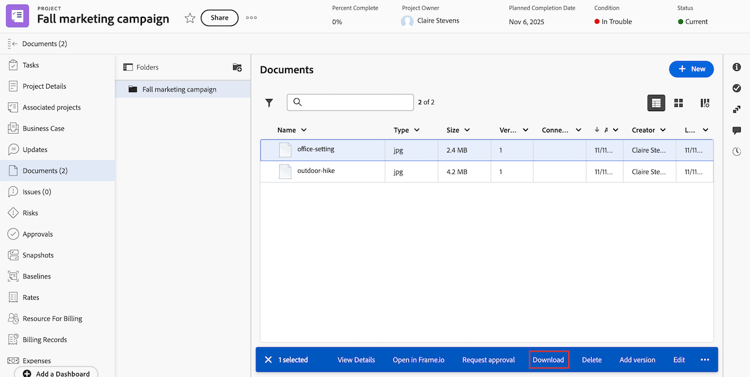Click the office-setting file name
Image resolution: width=750 pixels, height=377 pixels.
(316, 149)
